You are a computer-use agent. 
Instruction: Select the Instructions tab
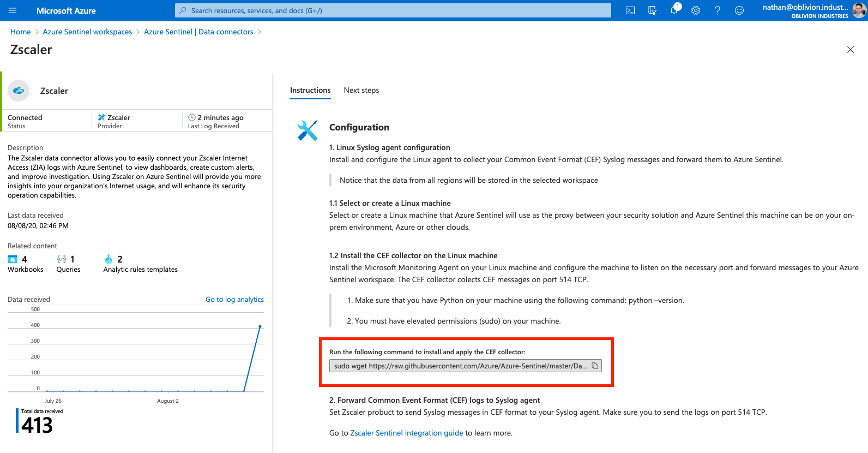pyautogui.click(x=310, y=90)
